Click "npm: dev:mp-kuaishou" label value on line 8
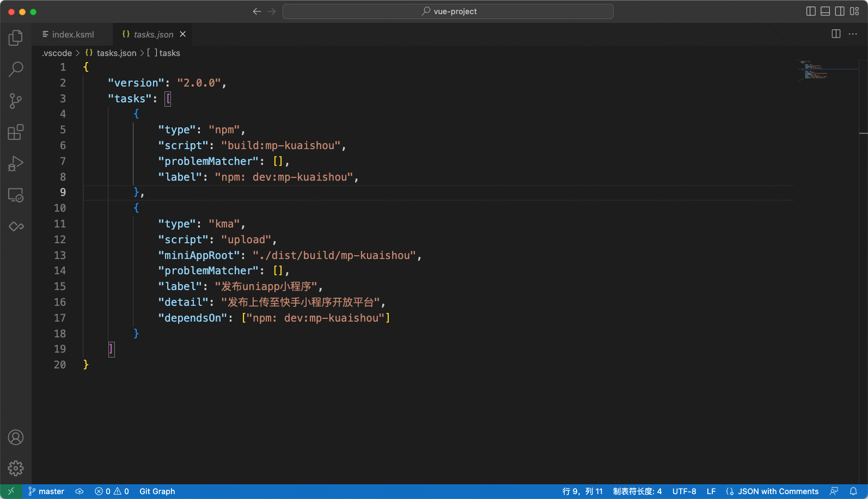The width and height of the screenshot is (868, 499). pyautogui.click(x=284, y=177)
